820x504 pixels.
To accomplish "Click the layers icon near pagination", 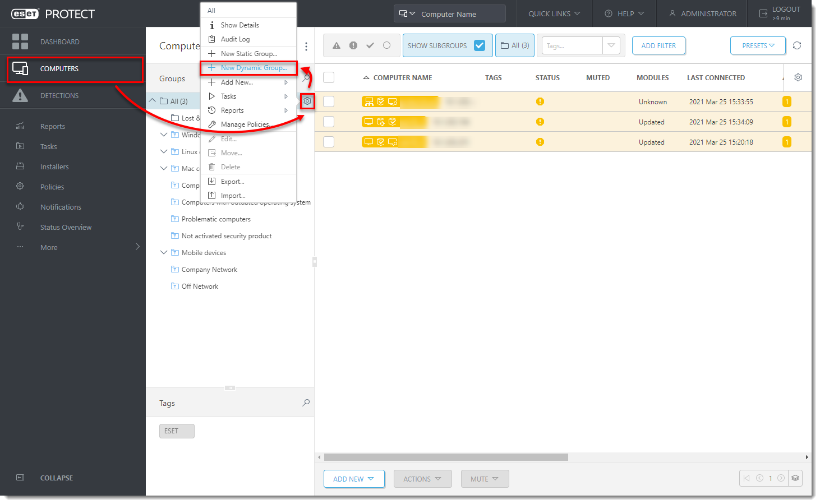I will tap(795, 478).
